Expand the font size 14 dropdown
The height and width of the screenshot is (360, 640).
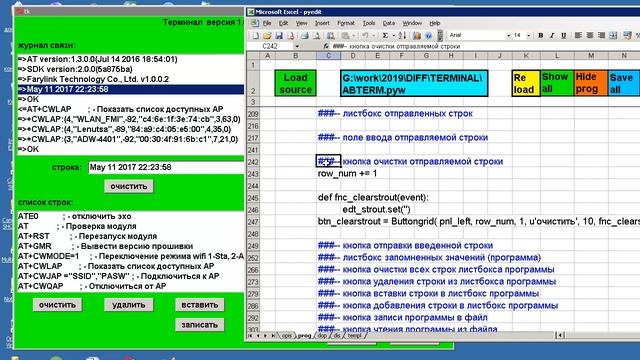point(529,36)
